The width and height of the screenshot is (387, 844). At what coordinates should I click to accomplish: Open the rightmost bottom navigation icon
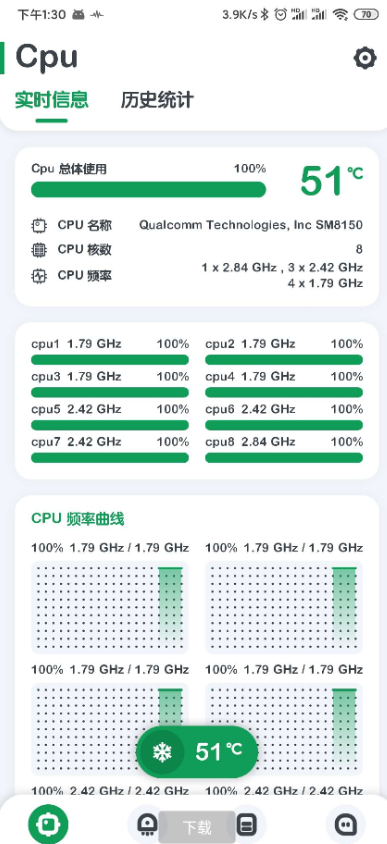(345, 824)
